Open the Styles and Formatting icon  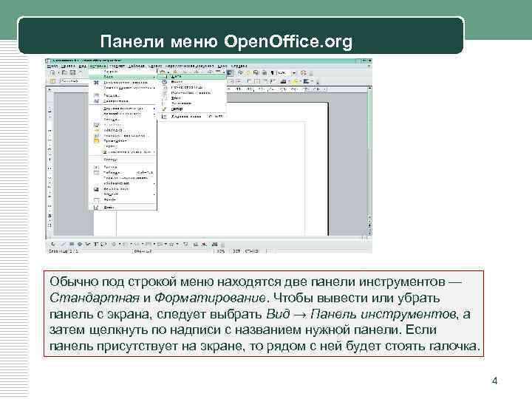click(52, 81)
